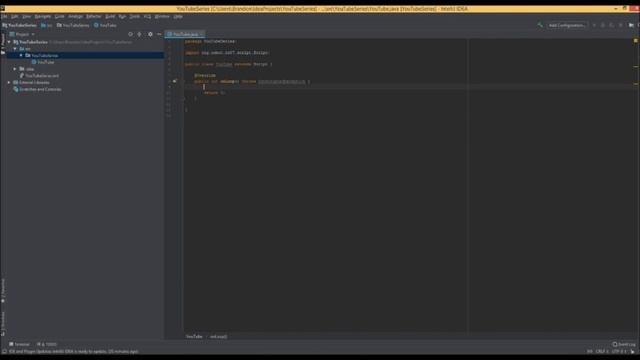The image size is (640, 360).
Task: Click the yellow inspection indicator square
Action: pyautogui.click(x=636, y=41)
